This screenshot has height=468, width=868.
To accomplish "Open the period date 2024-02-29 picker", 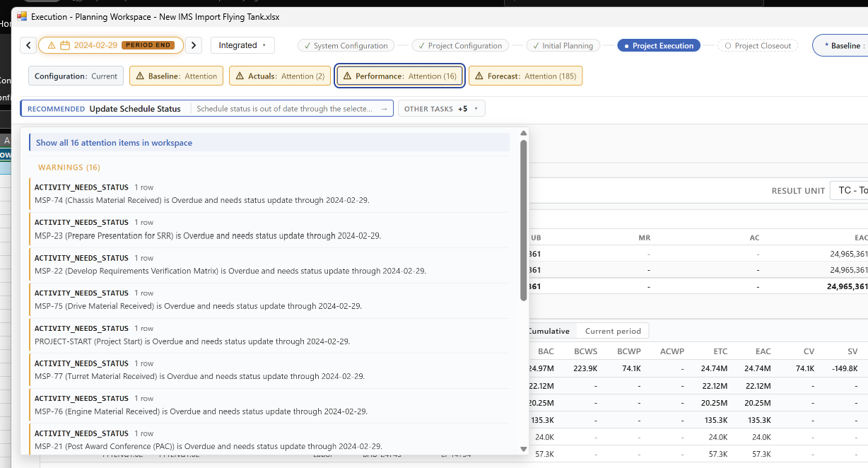I will pos(111,45).
